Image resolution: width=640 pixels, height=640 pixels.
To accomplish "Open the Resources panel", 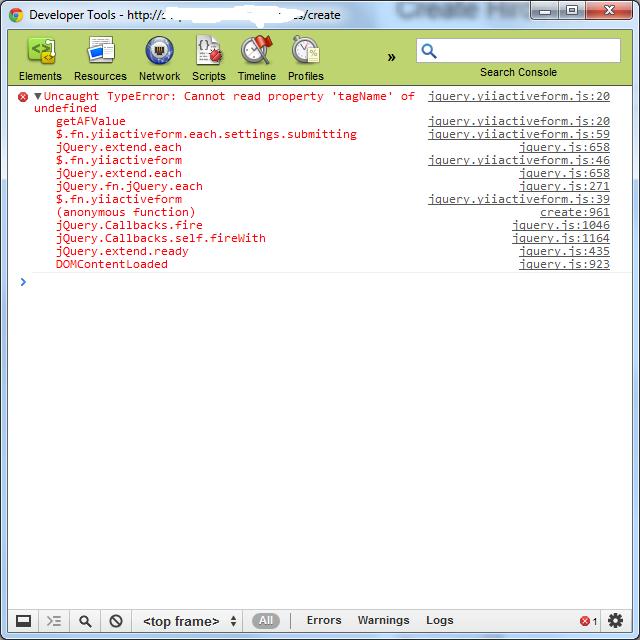I will tap(100, 59).
